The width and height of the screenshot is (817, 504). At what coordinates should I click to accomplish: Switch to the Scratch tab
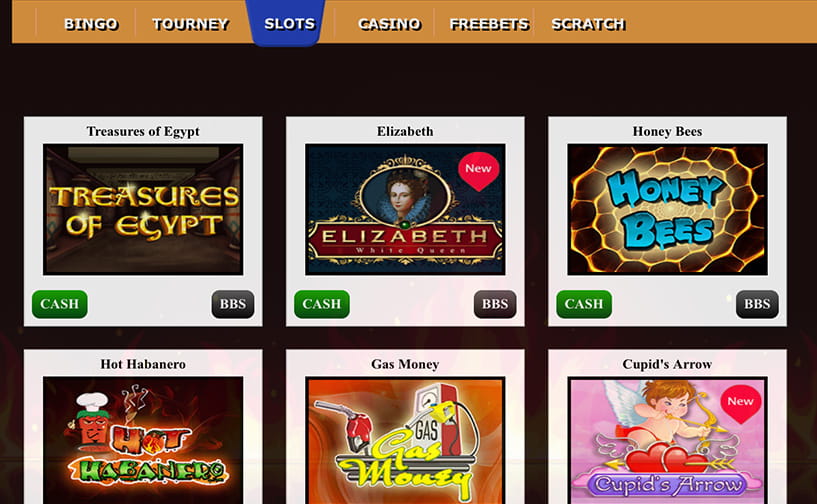(x=588, y=24)
